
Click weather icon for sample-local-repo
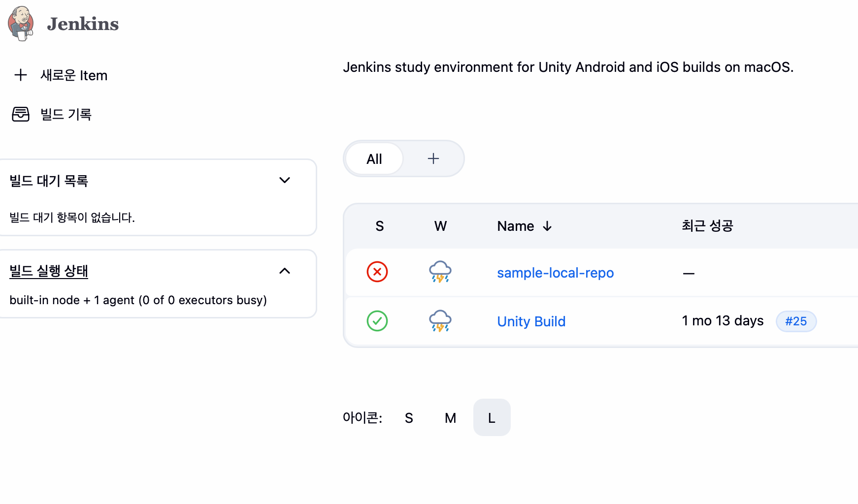pyautogui.click(x=440, y=272)
